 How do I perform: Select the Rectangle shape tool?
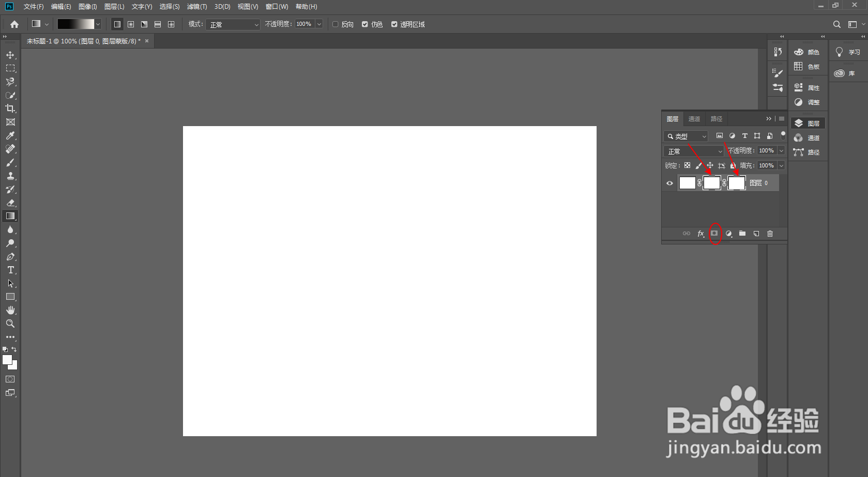(10, 297)
